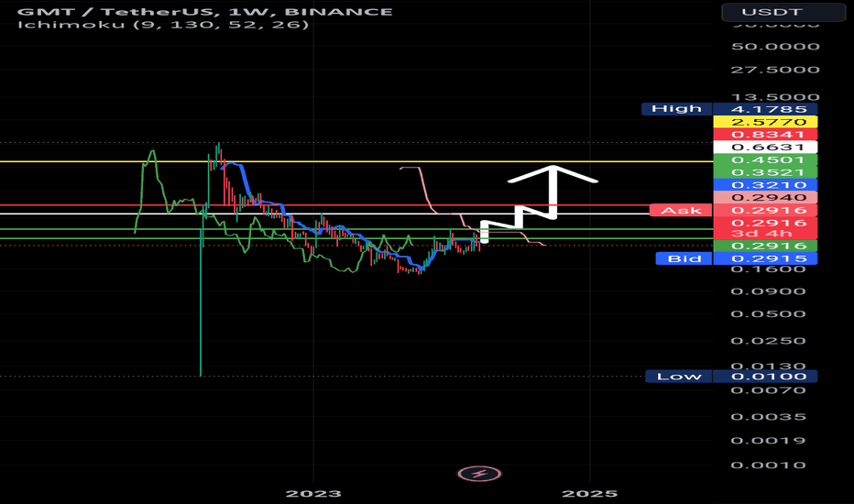854x504 pixels.
Task: Click the 0.0250 price scale value
Action: 769,341
